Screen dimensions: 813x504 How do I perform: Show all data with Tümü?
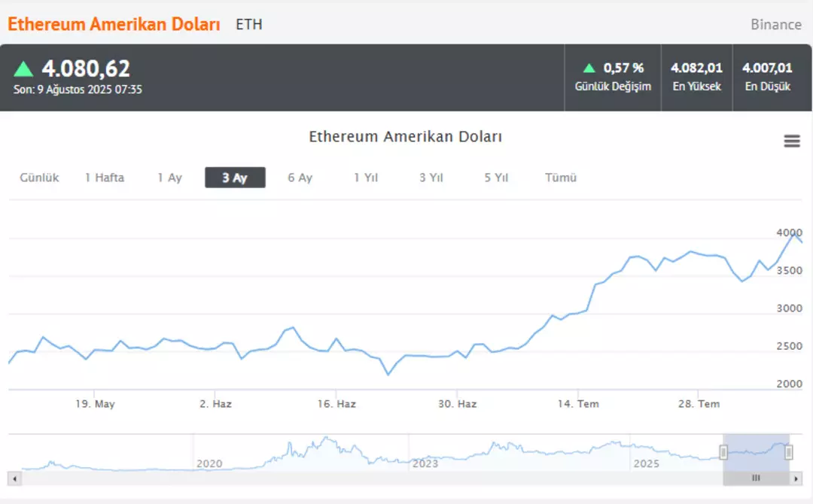[x=561, y=178]
